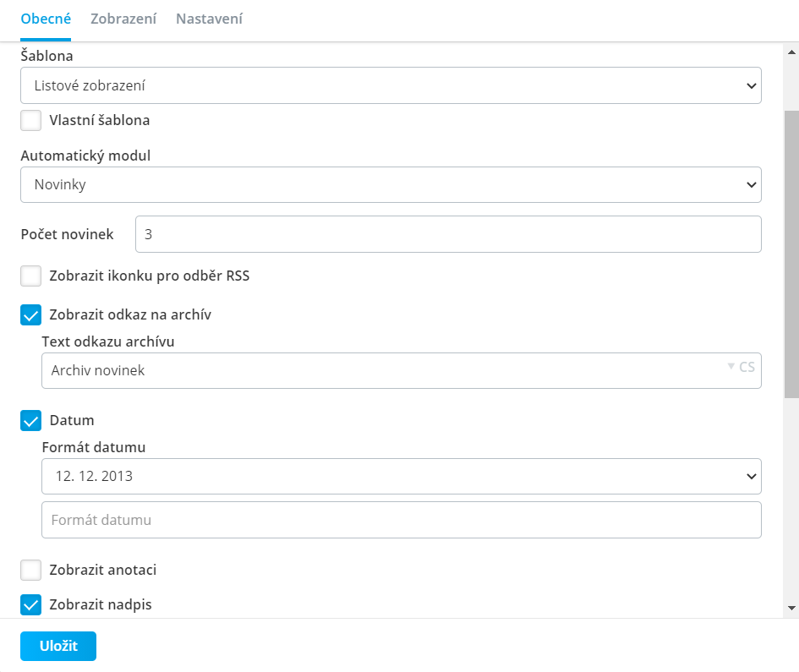The width and height of the screenshot is (799, 672).
Task: Focus the Počet novinek input field
Action: [448, 234]
